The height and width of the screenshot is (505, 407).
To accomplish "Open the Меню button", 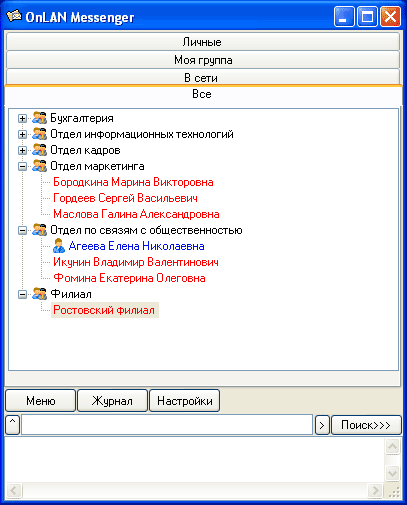I will [x=41, y=401].
